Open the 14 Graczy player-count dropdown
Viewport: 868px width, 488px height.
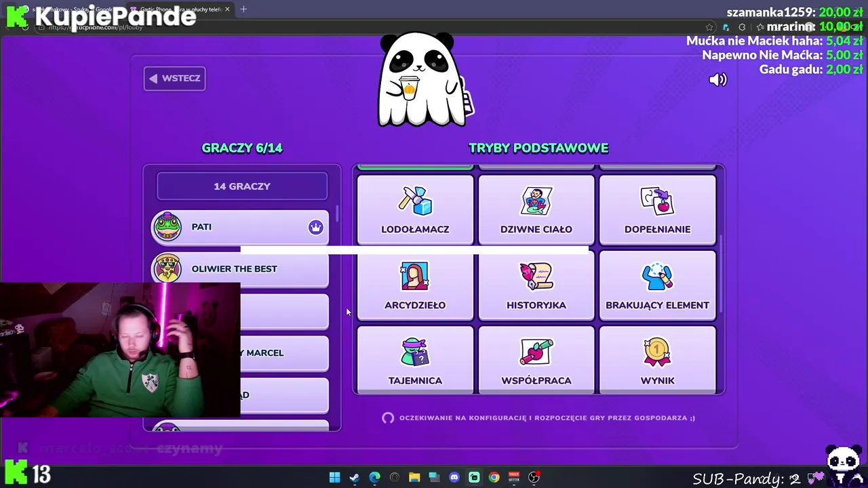[x=242, y=186]
